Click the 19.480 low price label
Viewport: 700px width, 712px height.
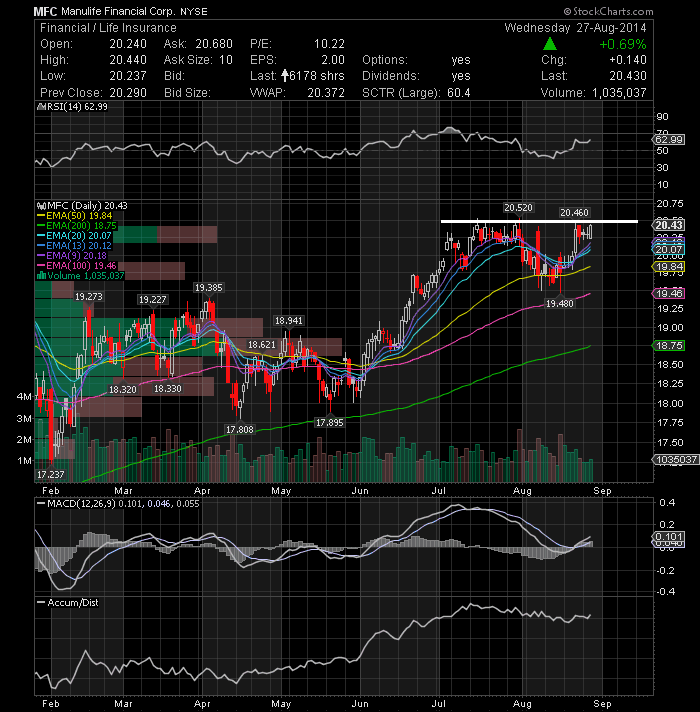point(559,303)
